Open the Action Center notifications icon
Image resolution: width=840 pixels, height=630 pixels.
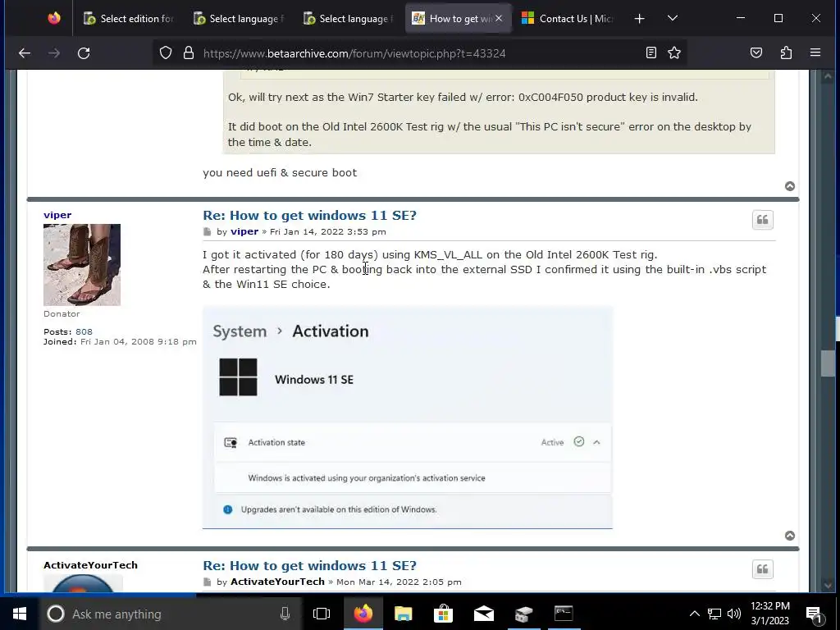815,614
